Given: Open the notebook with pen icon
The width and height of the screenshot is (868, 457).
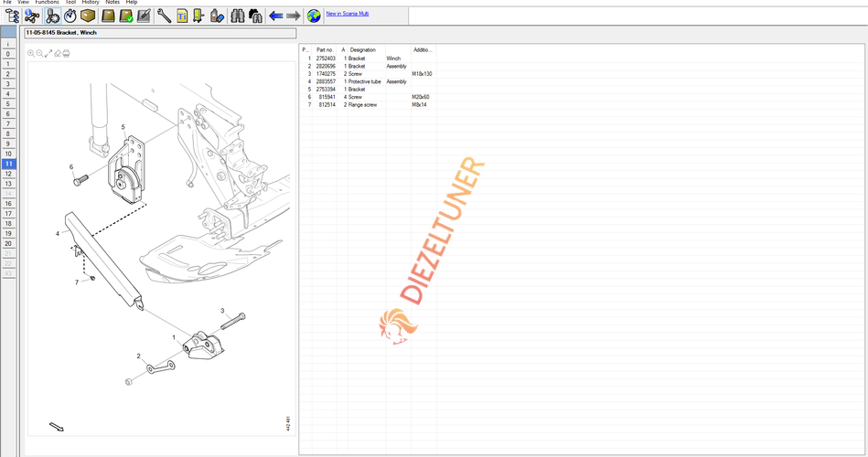Looking at the screenshot, I should pyautogui.click(x=144, y=16).
